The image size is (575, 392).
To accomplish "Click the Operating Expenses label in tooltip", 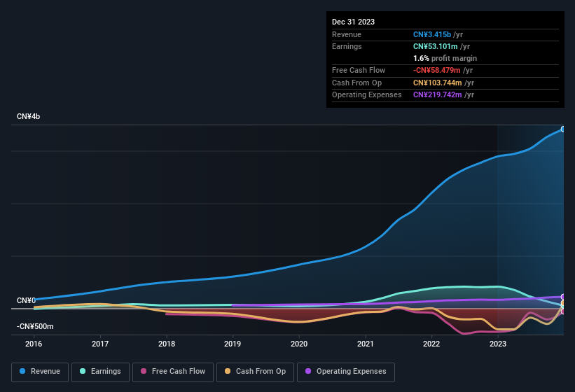I will coord(367,94).
